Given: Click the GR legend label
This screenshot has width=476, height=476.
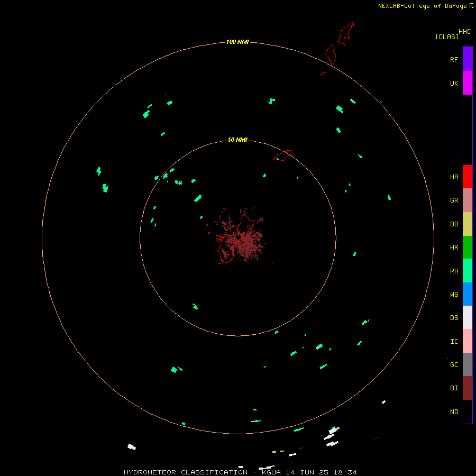Looking at the screenshot, I should point(454,200).
